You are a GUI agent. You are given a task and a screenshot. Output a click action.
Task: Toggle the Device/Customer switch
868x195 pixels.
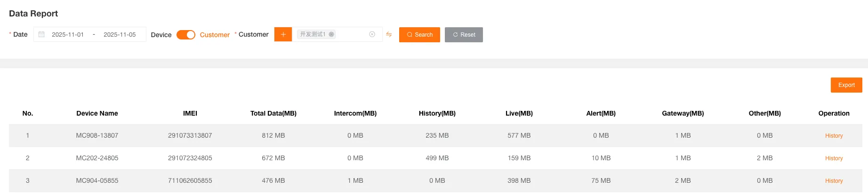point(186,35)
